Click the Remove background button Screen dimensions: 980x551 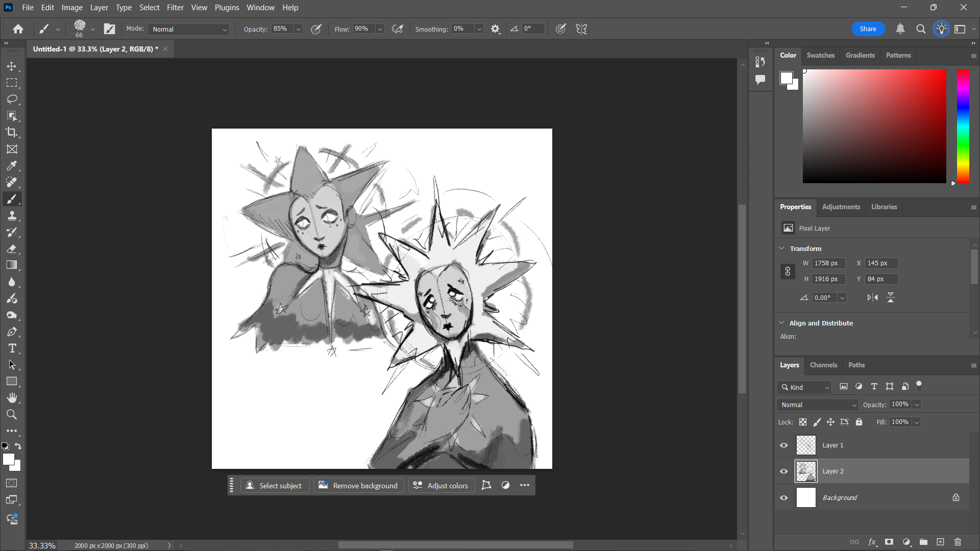359,486
